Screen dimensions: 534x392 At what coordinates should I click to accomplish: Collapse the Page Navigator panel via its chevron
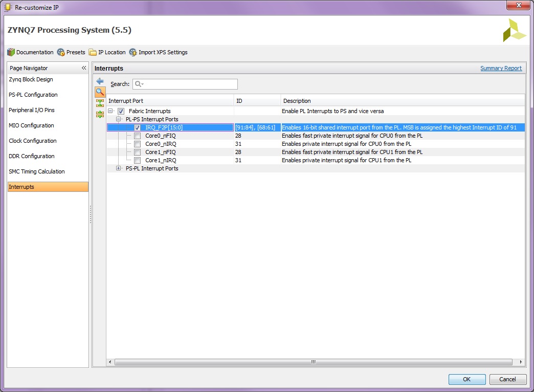[x=83, y=68]
